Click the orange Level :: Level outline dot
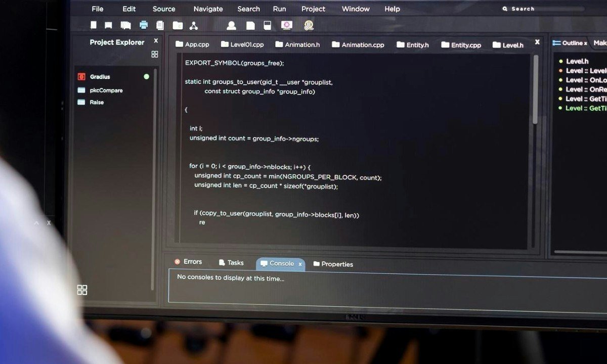This screenshot has height=364, width=607. [x=560, y=70]
